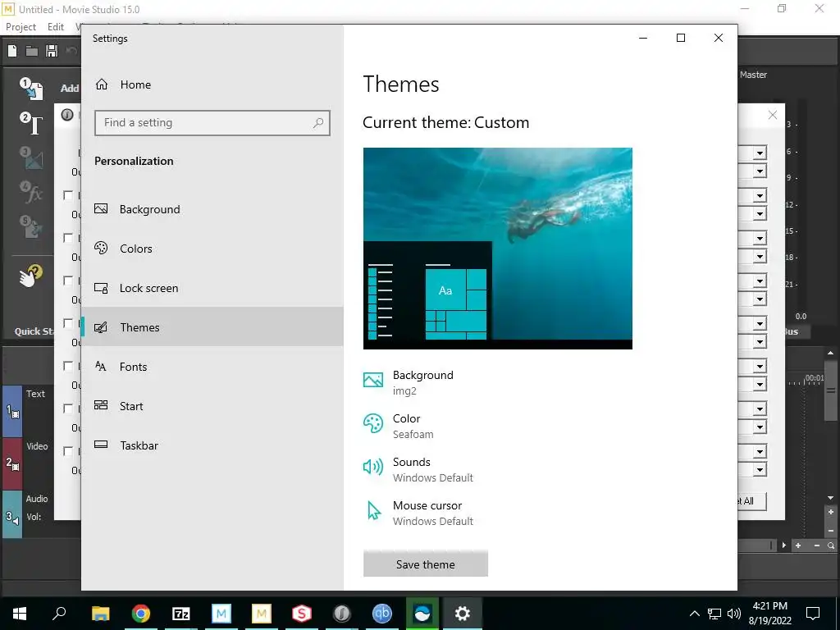Image resolution: width=840 pixels, height=630 pixels.
Task: Open the Project menu in Movie Studio
Action: click(x=21, y=27)
